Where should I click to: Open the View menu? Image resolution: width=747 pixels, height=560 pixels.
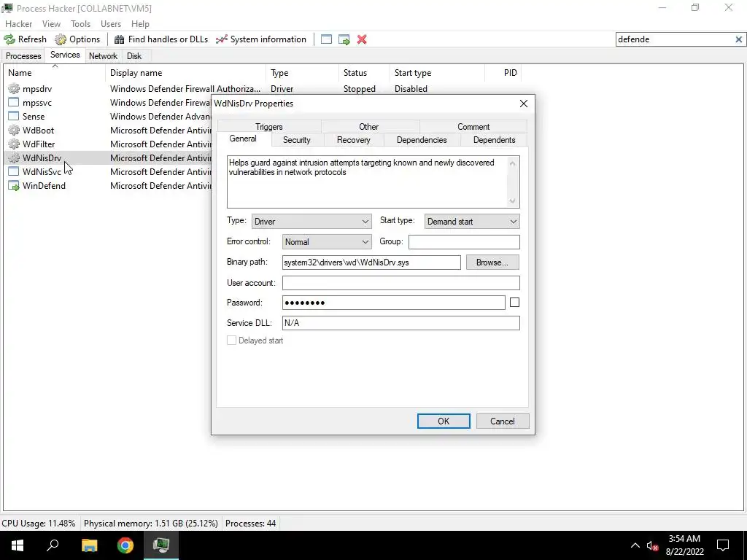[x=51, y=24]
